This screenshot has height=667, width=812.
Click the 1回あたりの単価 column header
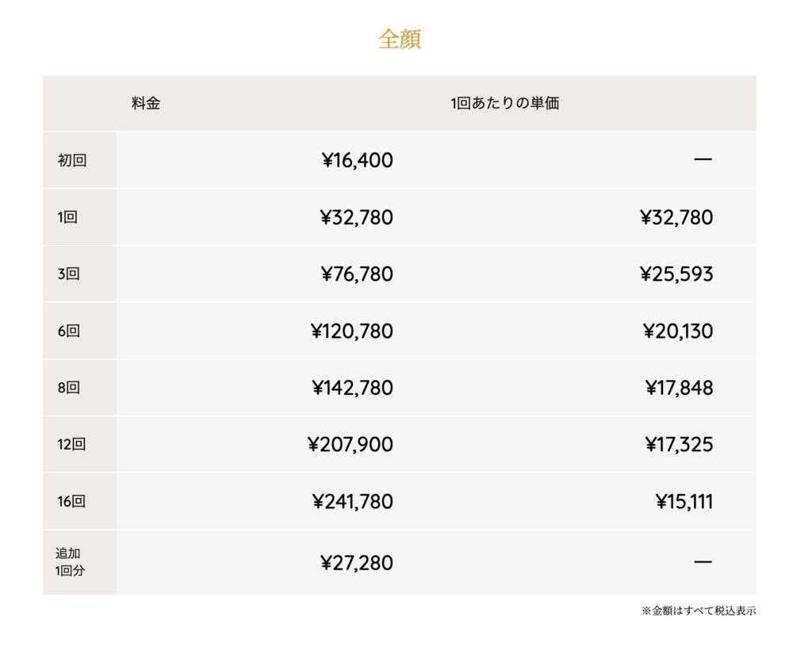(504, 103)
